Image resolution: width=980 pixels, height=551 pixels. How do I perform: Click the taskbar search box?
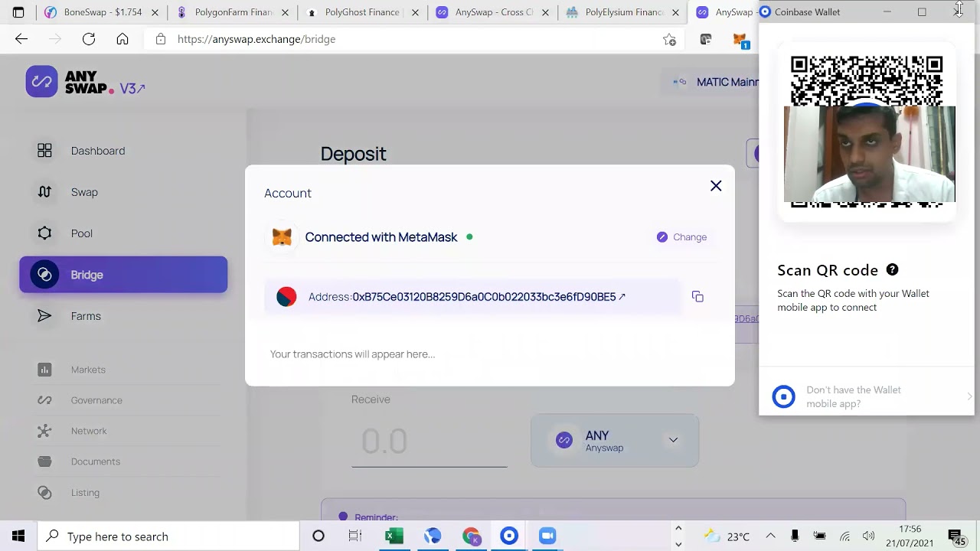pyautogui.click(x=168, y=536)
